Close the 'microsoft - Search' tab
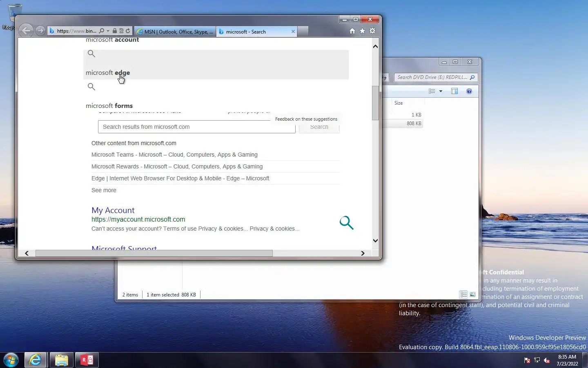Viewport: 588px width, 368px height. (293, 31)
